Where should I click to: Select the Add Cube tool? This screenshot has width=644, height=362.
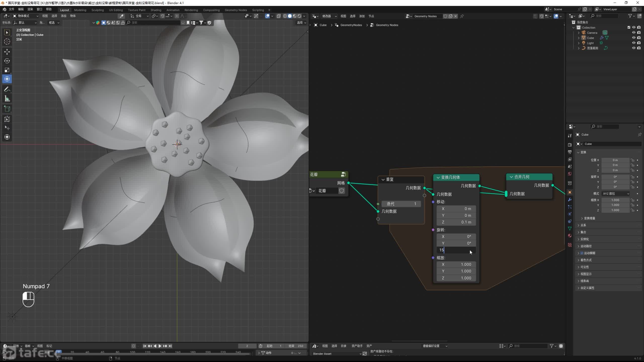7,109
